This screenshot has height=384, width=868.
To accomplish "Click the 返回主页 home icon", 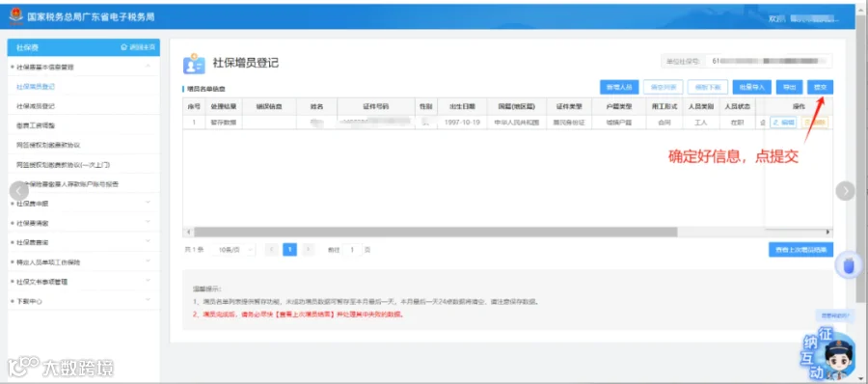I will 123,47.
